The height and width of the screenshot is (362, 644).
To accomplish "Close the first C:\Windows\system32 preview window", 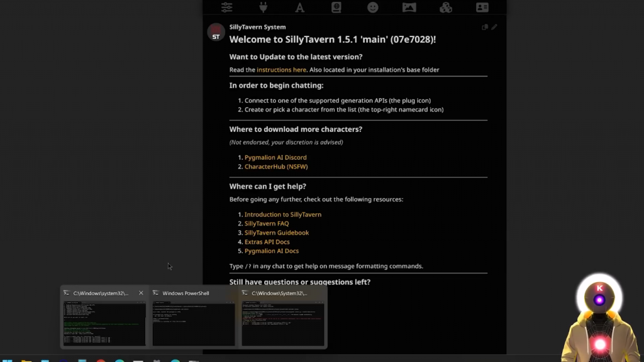I will [x=141, y=293].
